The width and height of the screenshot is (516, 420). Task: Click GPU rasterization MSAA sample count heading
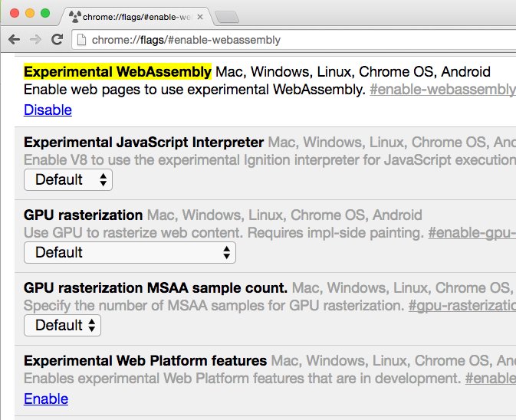pos(156,287)
